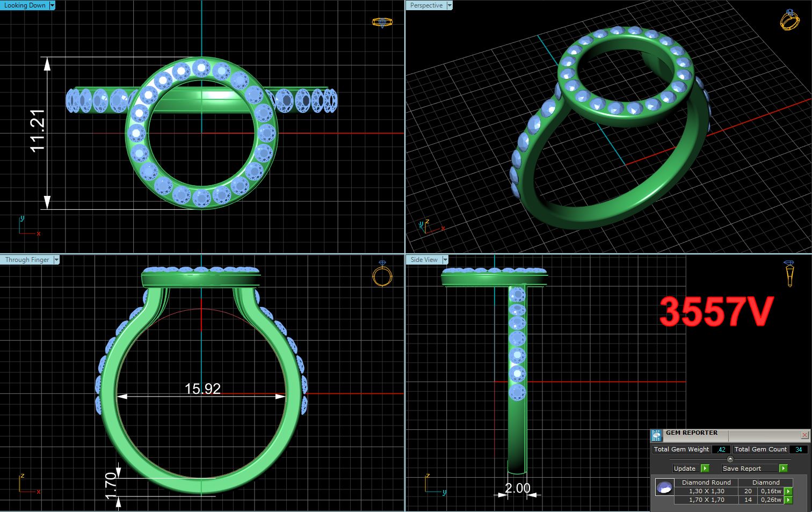
Task: Click the Total Gem Count label
Action: [x=760, y=450]
